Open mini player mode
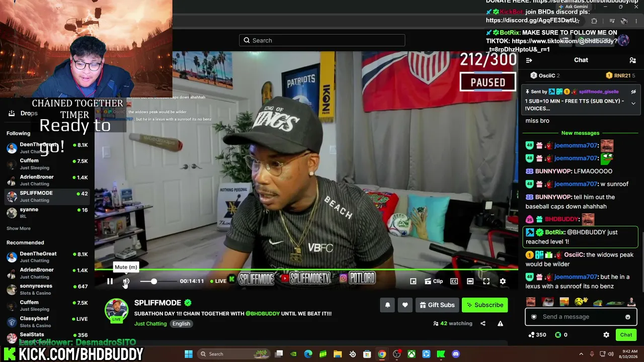Image resolution: width=644 pixels, height=362 pixels. 413,282
